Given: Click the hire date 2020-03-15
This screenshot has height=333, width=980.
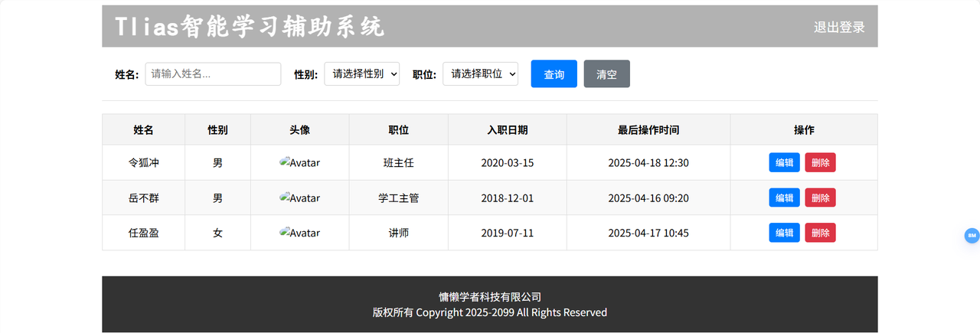Looking at the screenshot, I should point(508,162).
